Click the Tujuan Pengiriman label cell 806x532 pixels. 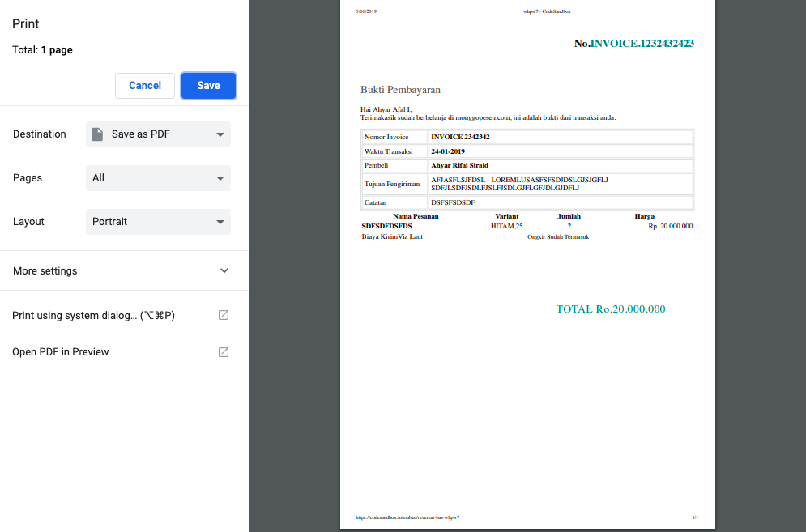pos(394,184)
